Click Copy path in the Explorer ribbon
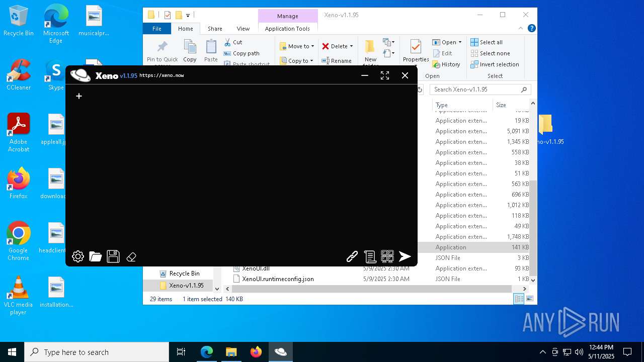Image resolution: width=644 pixels, height=362 pixels. pos(242,53)
